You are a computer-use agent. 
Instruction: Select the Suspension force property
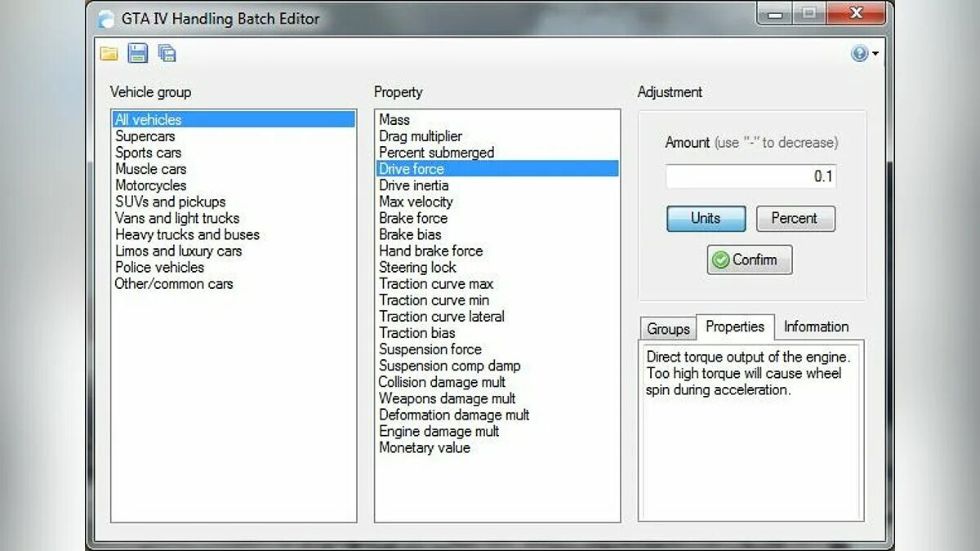(x=497, y=349)
